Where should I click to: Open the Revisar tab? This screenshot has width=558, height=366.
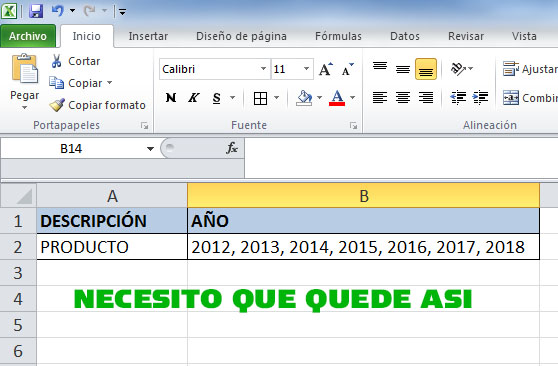pyautogui.click(x=466, y=36)
